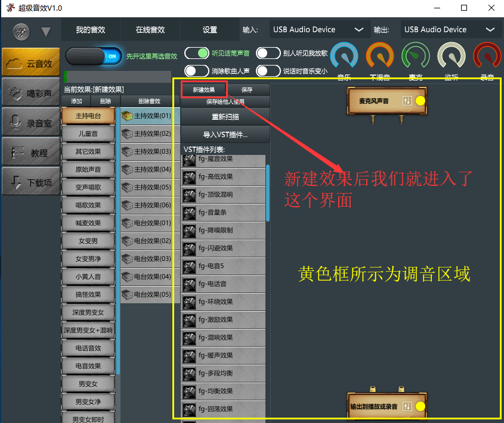The height and width of the screenshot is (423, 504).
Task: Switch to 我的音效 tab
Action: (x=91, y=30)
